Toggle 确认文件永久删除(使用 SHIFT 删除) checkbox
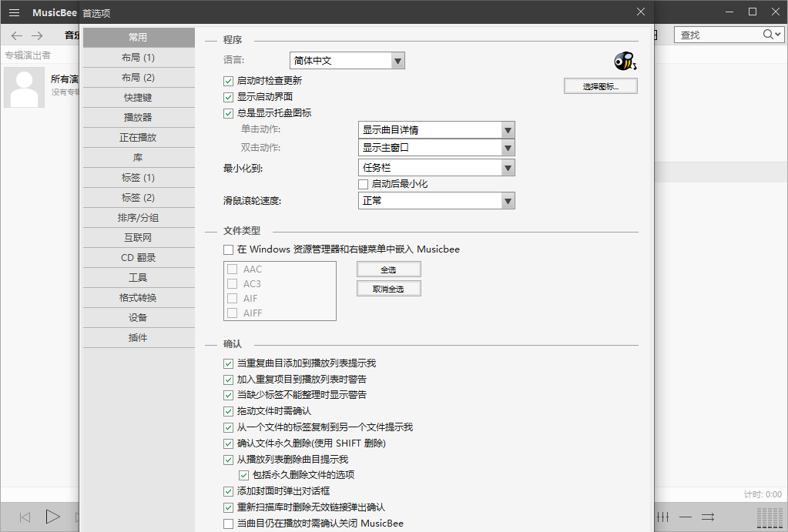The width and height of the screenshot is (788, 532). pos(228,443)
